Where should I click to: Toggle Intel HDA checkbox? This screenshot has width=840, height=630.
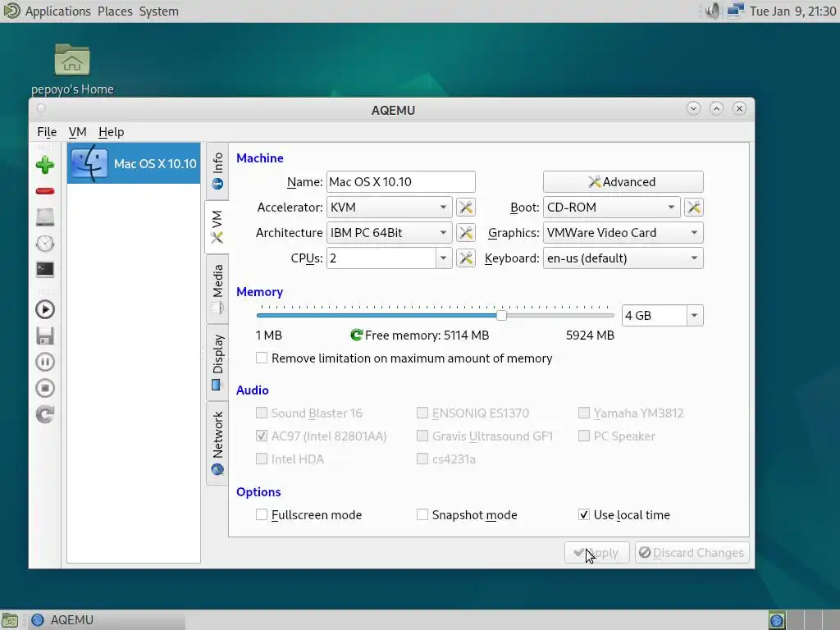(262, 459)
